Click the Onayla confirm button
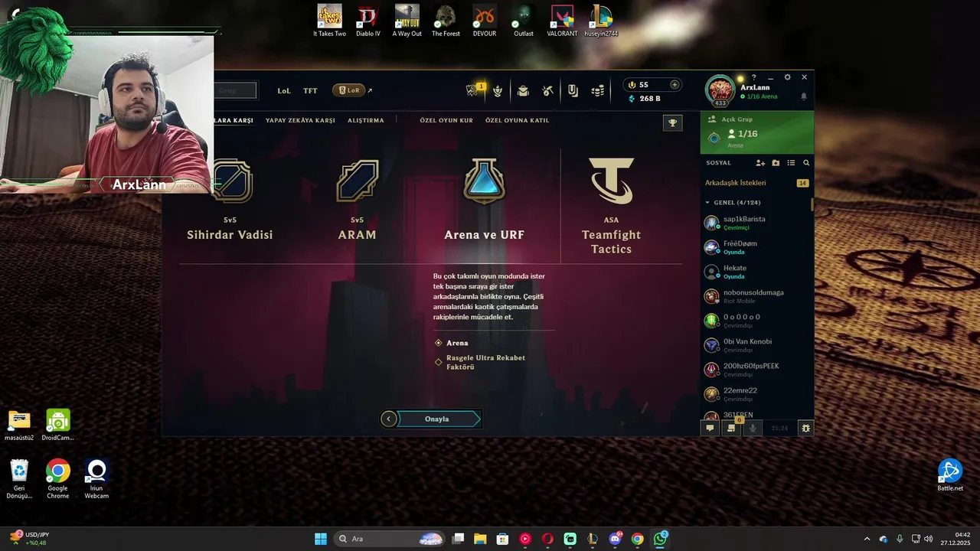Image resolution: width=980 pixels, height=551 pixels. click(437, 419)
